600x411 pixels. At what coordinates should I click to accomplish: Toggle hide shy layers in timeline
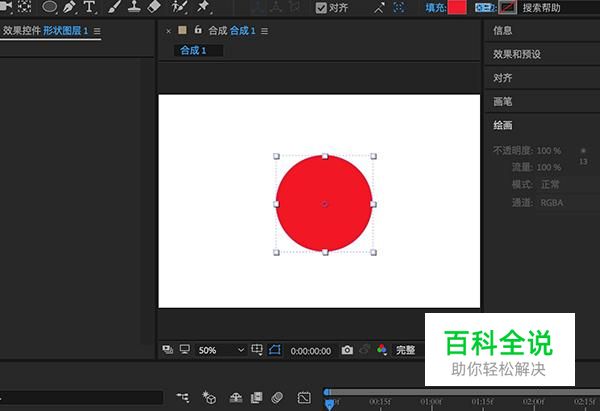[235, 398]
